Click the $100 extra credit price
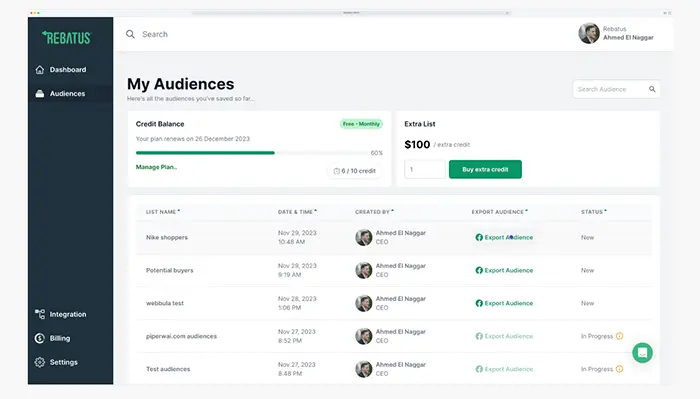The width and height of the screenshot is (700, 399). 417,145
